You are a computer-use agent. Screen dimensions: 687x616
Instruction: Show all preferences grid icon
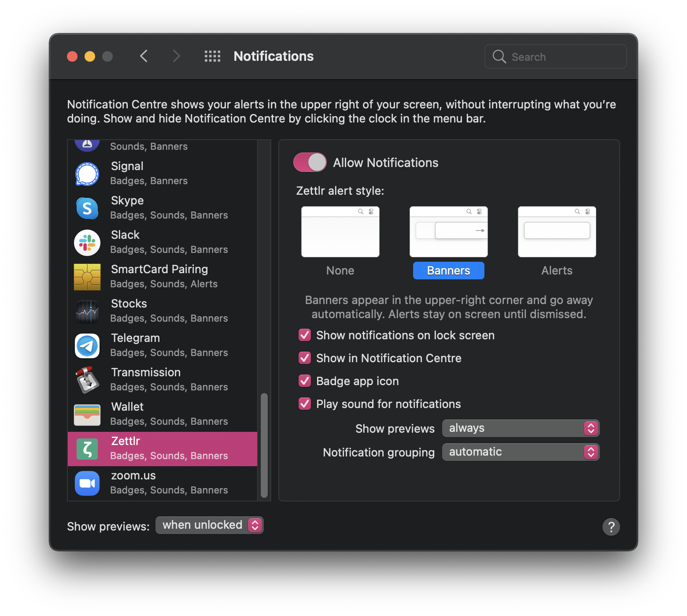[212, 56]
